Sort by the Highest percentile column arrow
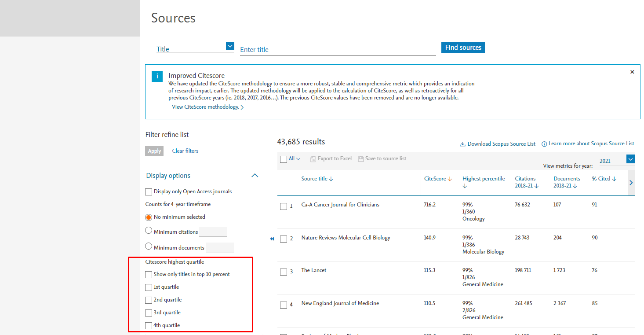644x335 pixels. [x=465, y=185]
